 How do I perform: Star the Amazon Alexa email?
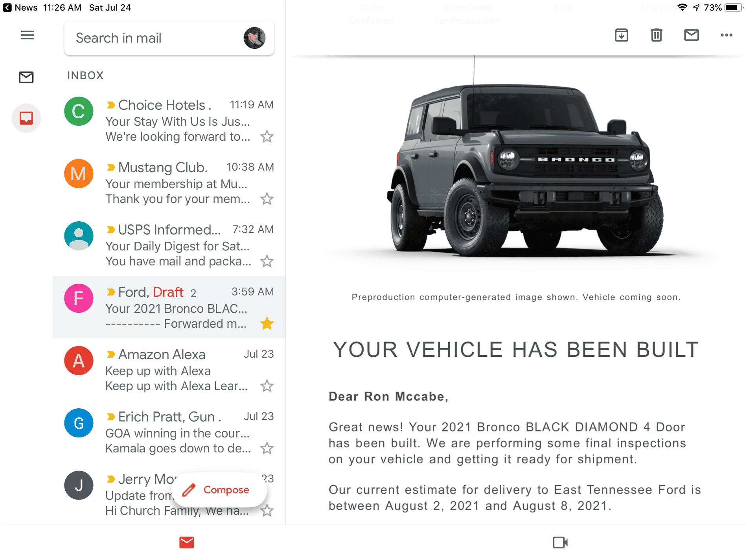click(x=267, y=386)
